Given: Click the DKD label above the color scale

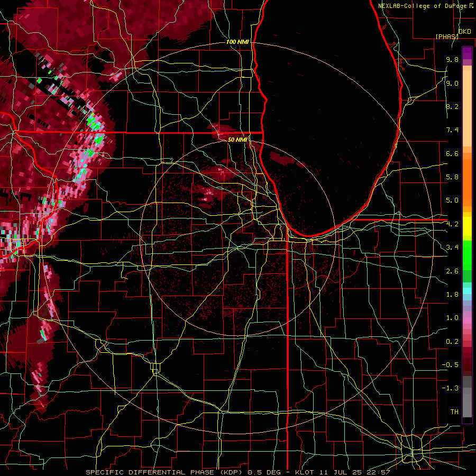Looking at the screenshot, I should click(465, 32).
